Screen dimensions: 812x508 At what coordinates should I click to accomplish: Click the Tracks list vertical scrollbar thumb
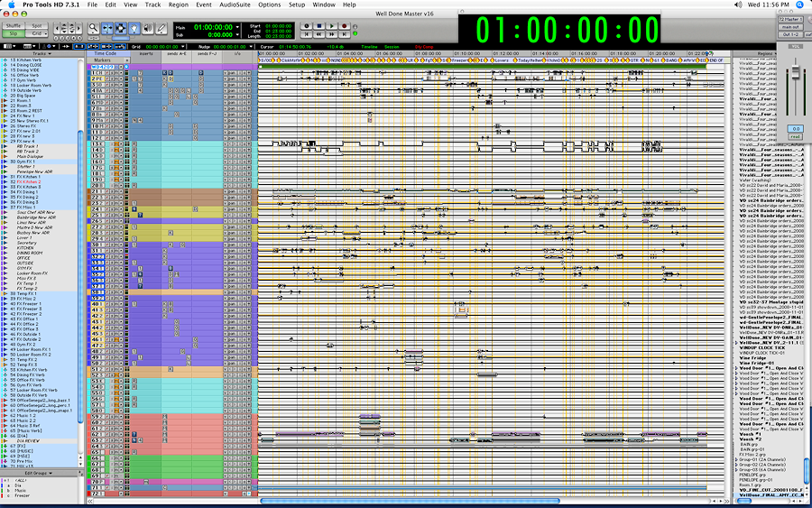80,277
